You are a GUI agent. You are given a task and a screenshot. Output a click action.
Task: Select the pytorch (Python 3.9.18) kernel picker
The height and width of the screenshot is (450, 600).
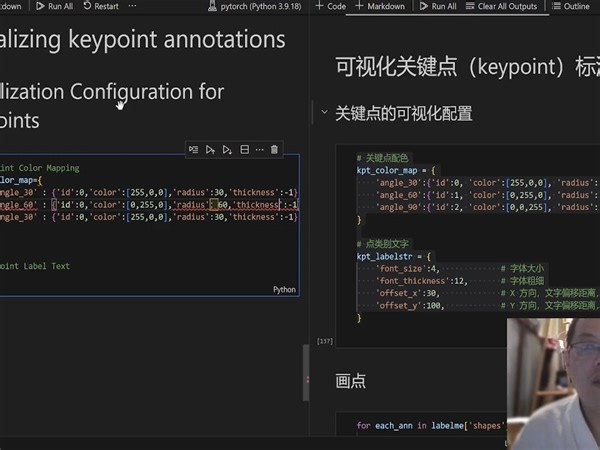coord(254,6)
